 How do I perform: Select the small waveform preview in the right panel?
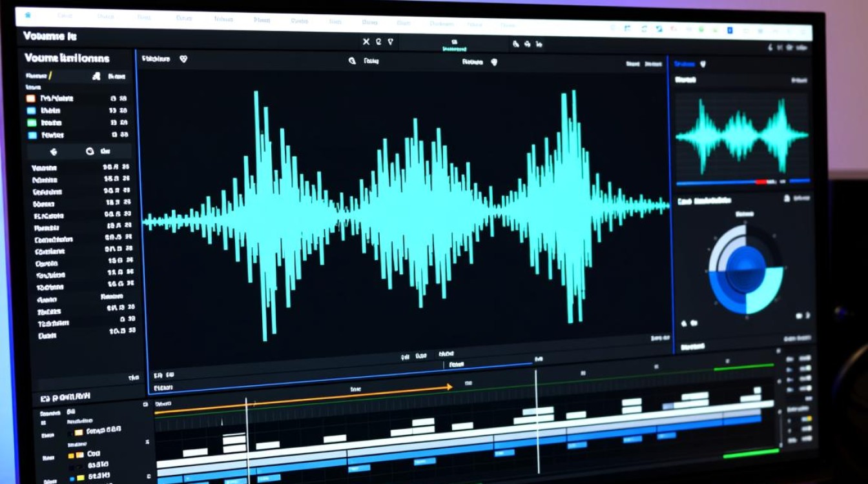[742, 135]
